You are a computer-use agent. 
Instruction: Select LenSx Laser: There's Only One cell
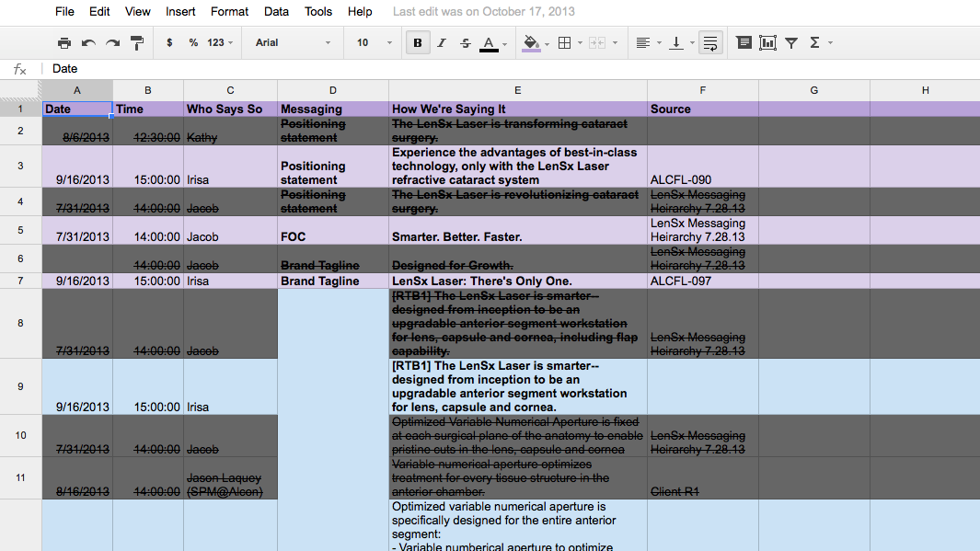[x=517, y=281]
